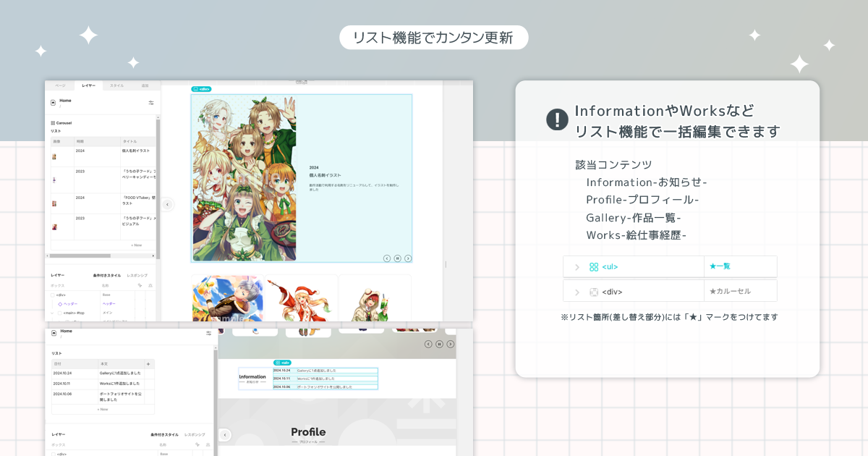The image size is (868, 456).
Task: Click the Home page icon in upper panel
Action: click(x=54, y=102)
